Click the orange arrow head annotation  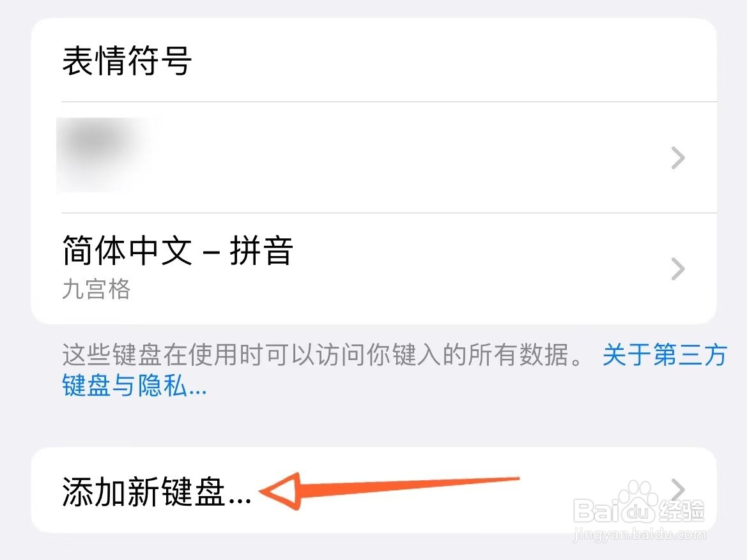[x=280, y=491]
